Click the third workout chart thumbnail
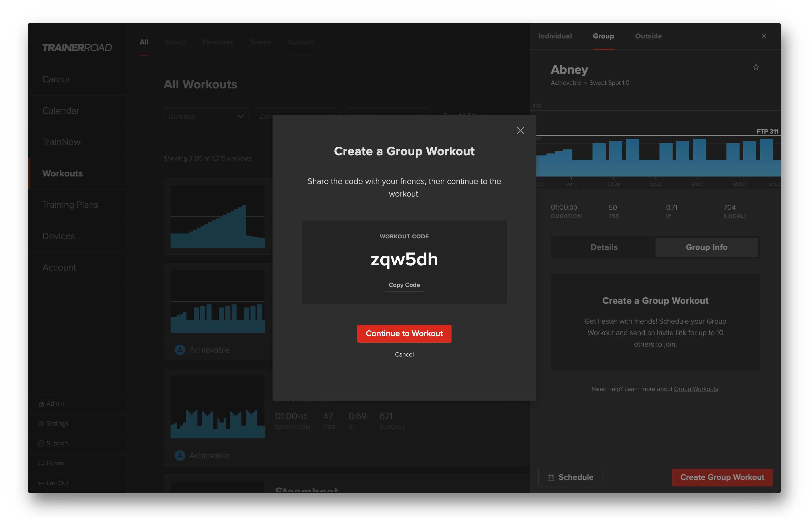The height and width of the screenshot is (517, 812). (217, 407)
